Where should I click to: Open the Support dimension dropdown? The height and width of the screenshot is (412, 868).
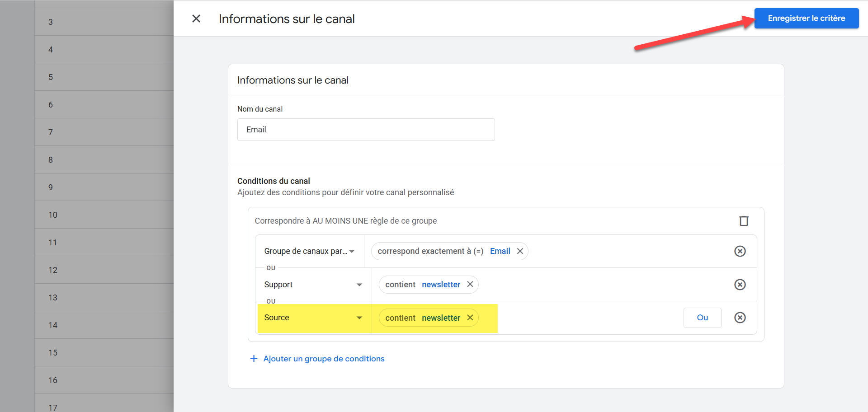[x=313, y=285]
